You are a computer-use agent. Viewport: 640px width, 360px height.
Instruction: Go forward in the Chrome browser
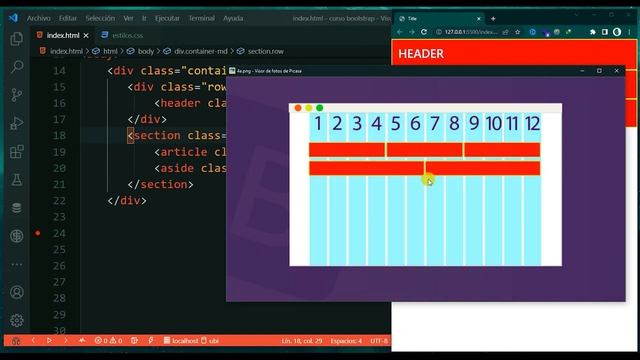[412, 32]
